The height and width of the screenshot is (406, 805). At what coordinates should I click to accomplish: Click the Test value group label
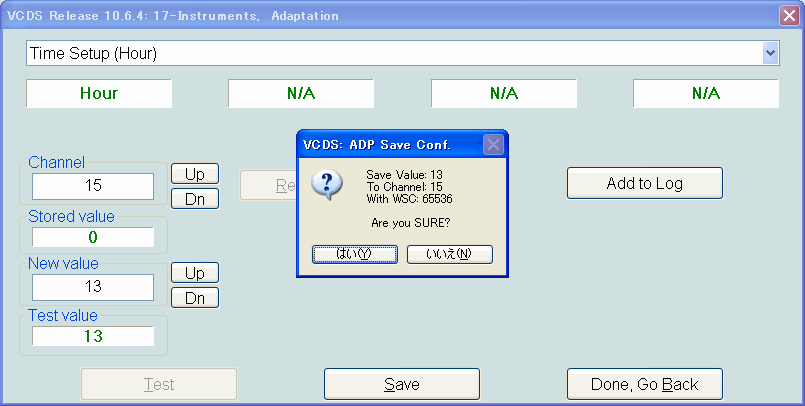63,315
